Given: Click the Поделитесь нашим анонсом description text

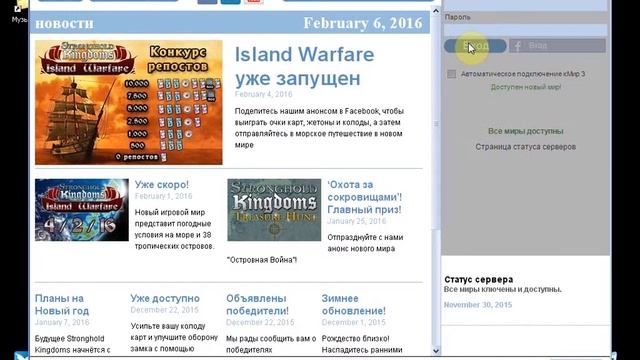Looking at the screenshot, I should click(319, 128).
